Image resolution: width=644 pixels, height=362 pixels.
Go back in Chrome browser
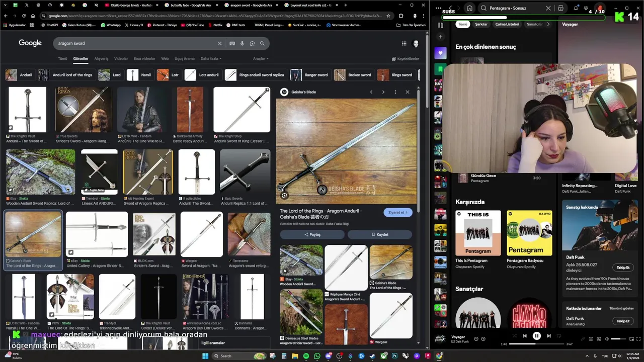click(6, 16)
